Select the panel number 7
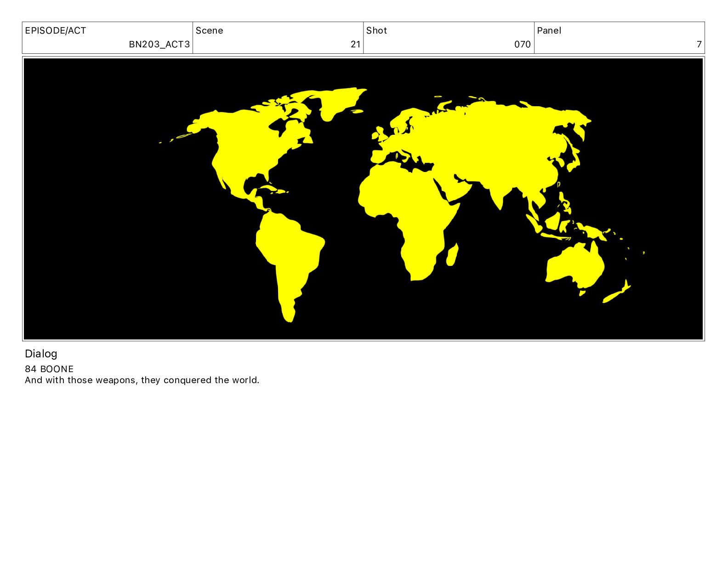Image resolution: width=728 pixels, height=563 pixels. pos(699,44)
